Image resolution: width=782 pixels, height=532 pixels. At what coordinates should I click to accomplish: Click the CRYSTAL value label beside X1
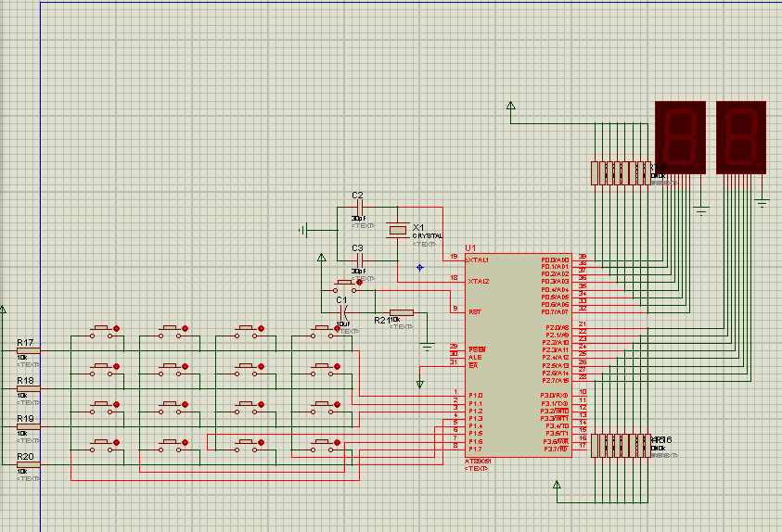point(428,236)
